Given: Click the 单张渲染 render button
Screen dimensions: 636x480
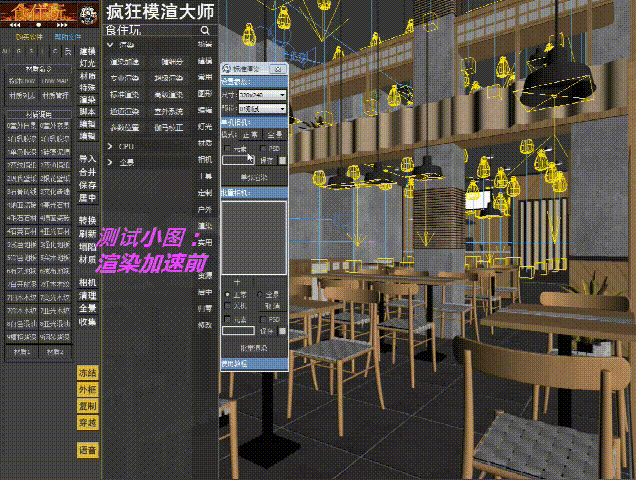Looking at the screenshot, I should (254, 177).
